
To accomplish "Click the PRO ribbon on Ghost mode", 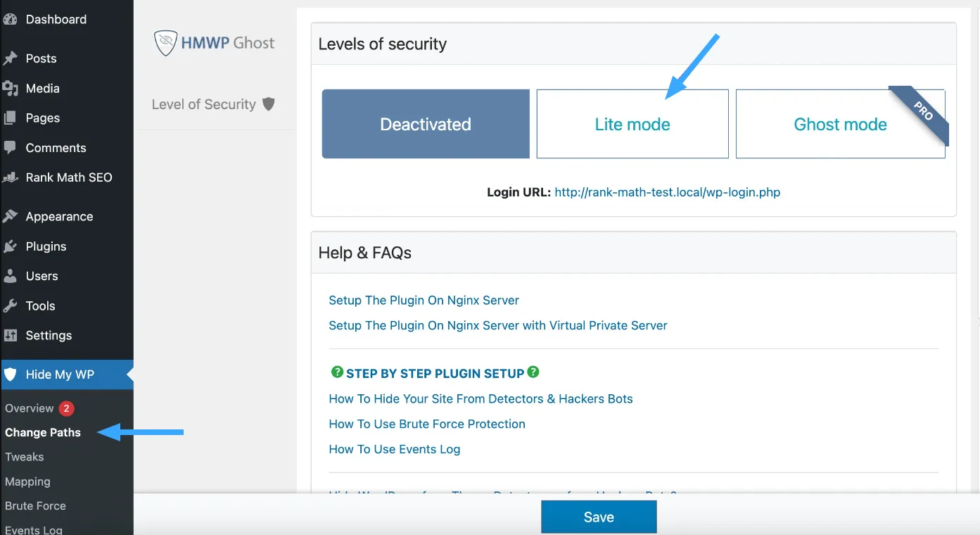I will pyautogui.click(x=924, y=111).
